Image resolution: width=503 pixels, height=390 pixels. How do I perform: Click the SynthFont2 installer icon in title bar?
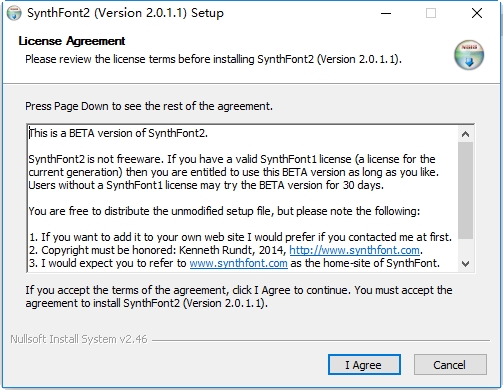[14, 13]
